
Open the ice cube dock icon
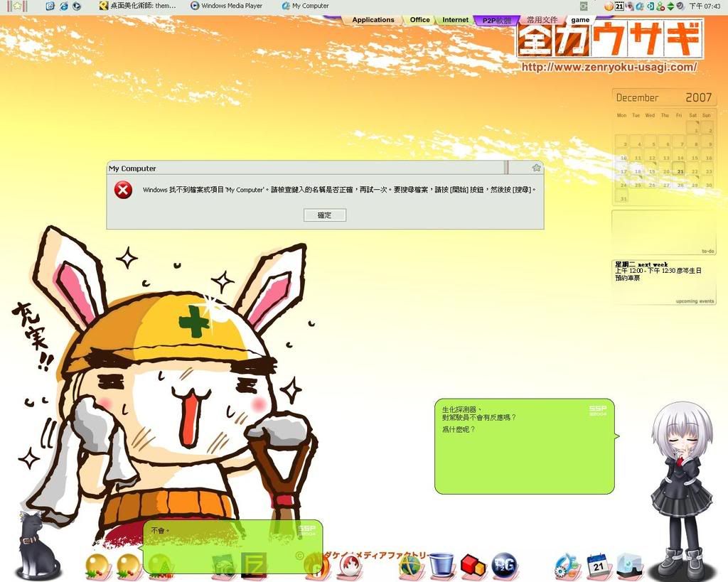click(x=630, y=566)
